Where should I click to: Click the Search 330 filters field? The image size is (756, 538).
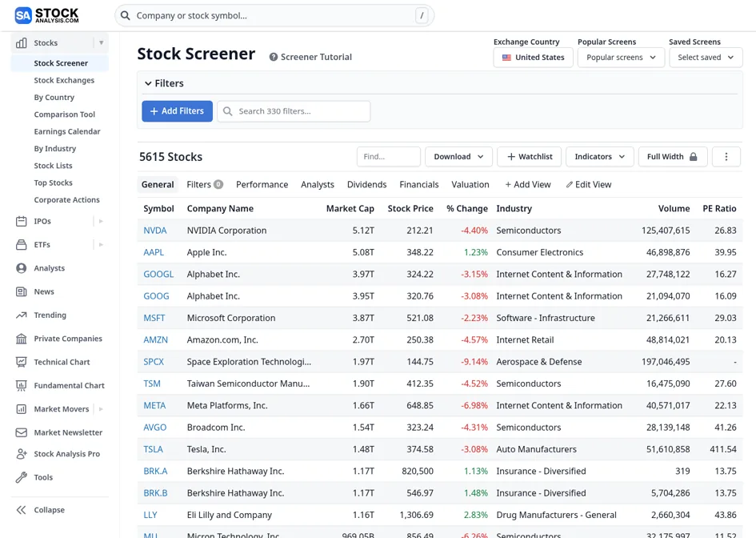point(294,111)
